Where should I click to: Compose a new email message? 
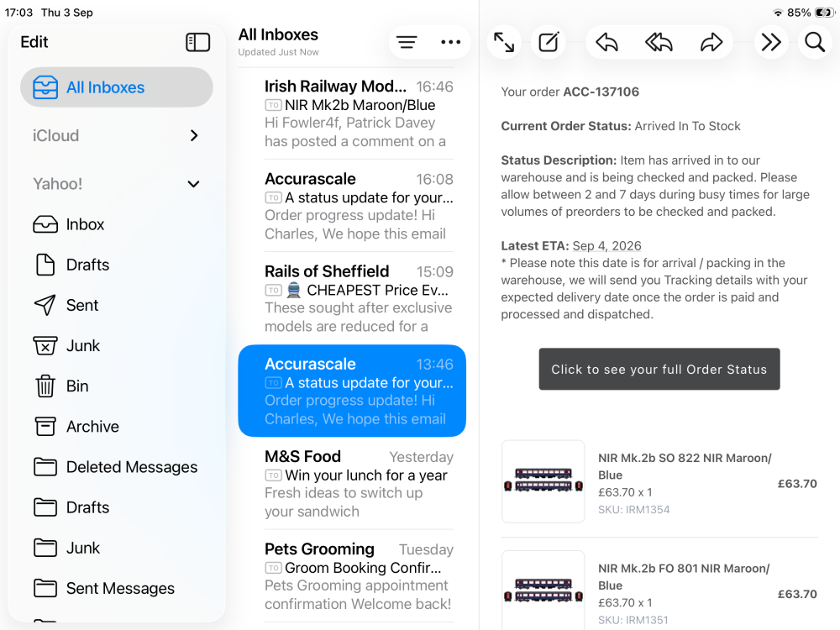(549, 42)
